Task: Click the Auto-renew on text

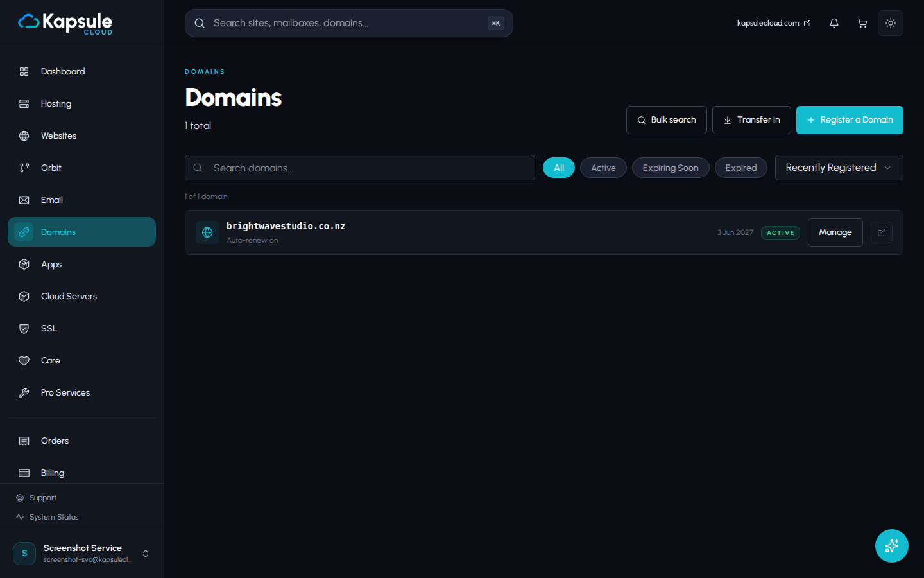Action: (x=252, y=240)
